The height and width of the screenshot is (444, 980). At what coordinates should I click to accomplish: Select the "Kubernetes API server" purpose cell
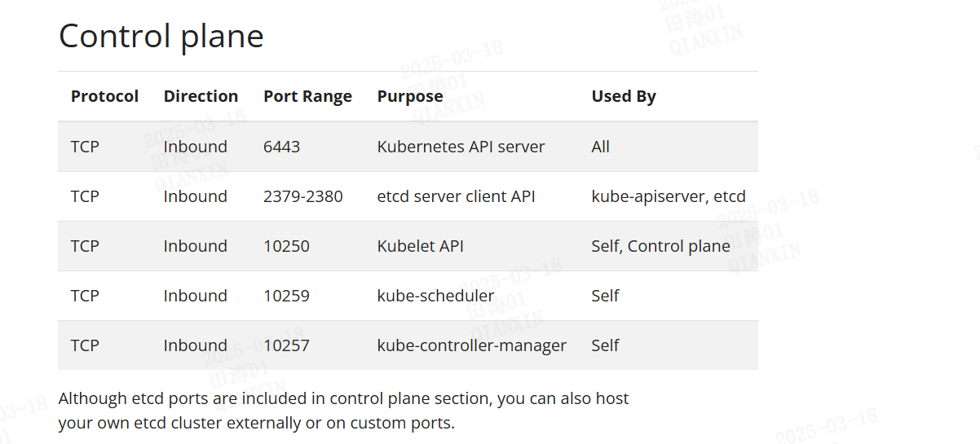tap(461, 147)
